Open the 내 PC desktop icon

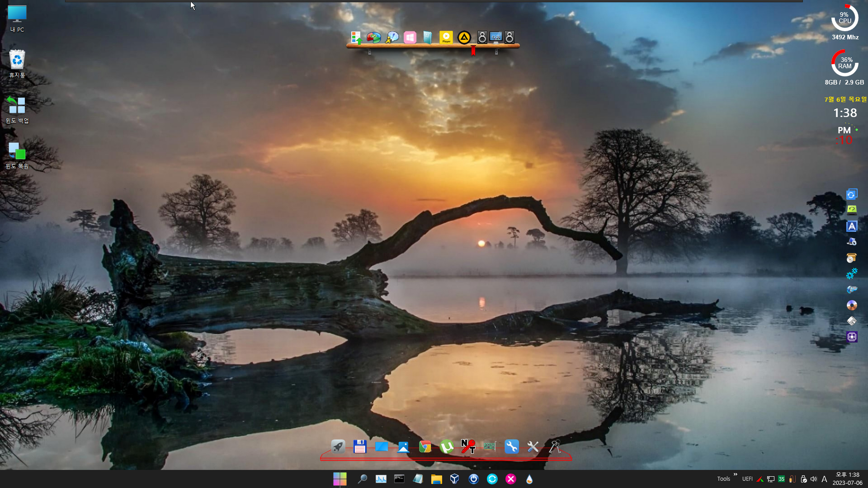click(x=17, y=19)
